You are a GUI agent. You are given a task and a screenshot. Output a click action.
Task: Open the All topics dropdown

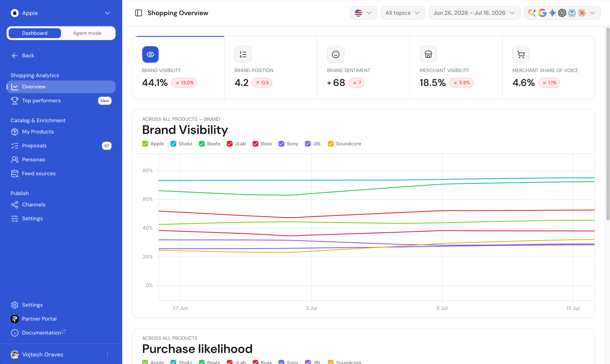[403, 13]
